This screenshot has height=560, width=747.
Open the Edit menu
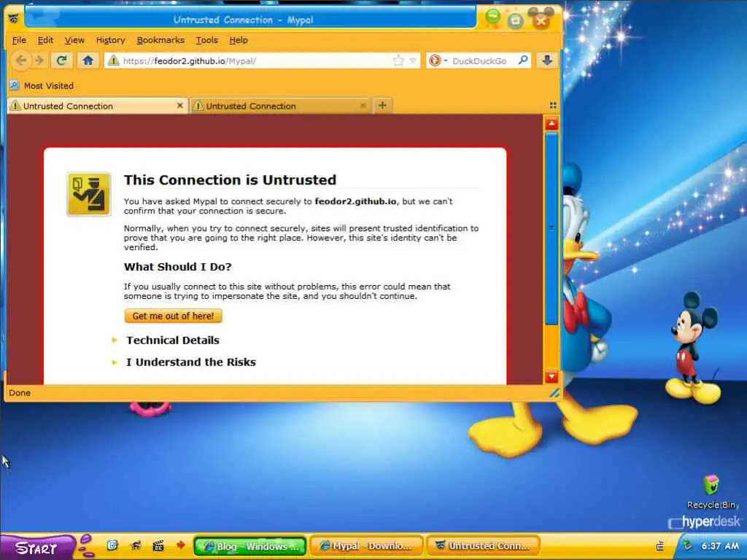(x=45, y=40)
